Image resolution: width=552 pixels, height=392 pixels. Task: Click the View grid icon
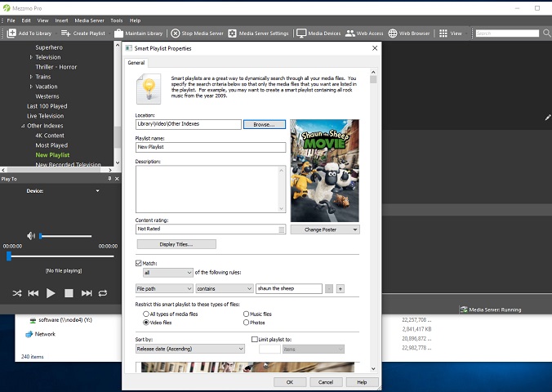pos(443,33)
